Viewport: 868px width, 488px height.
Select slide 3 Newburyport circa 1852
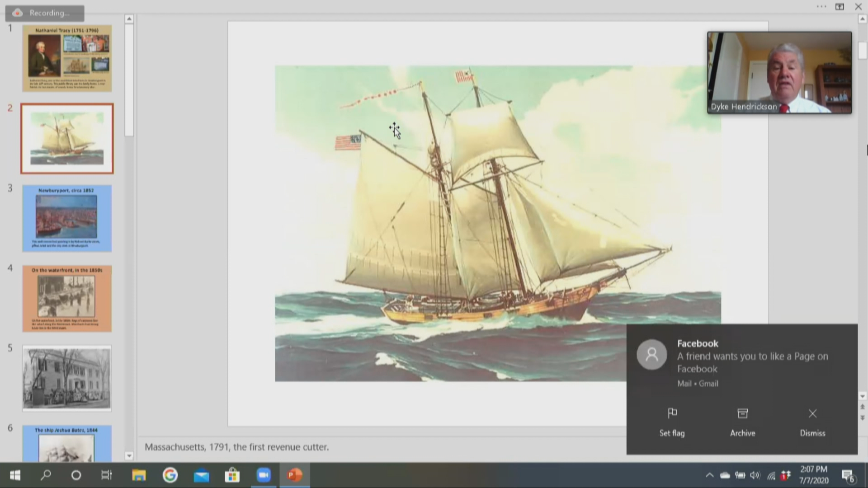point(67,218)
